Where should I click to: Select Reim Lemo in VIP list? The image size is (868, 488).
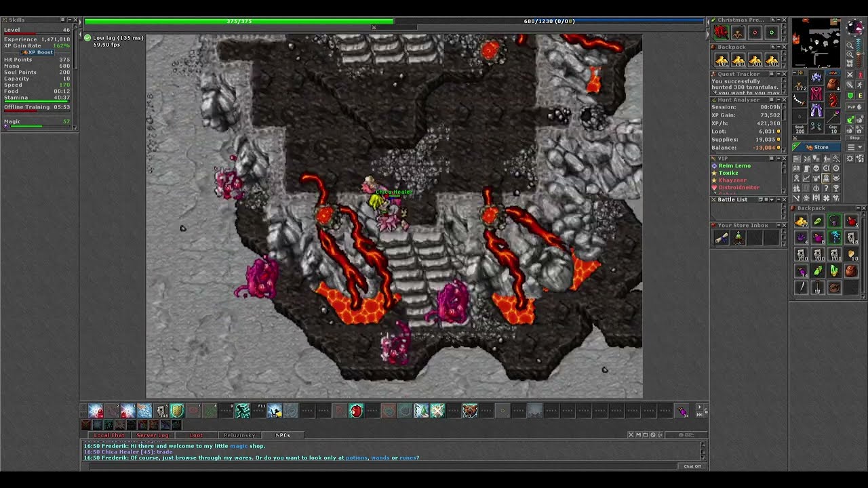pos(734,166)
